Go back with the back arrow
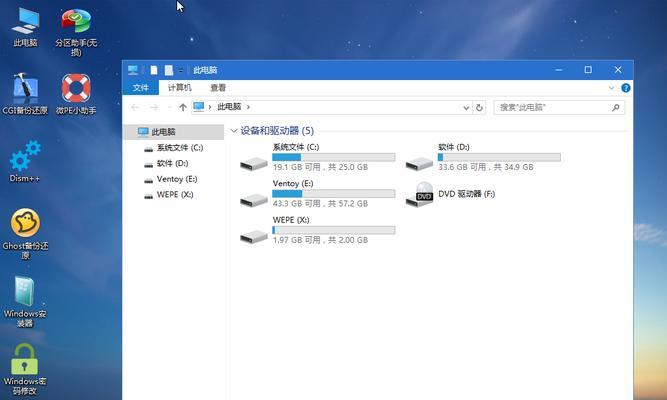 [x=135, y=107]
